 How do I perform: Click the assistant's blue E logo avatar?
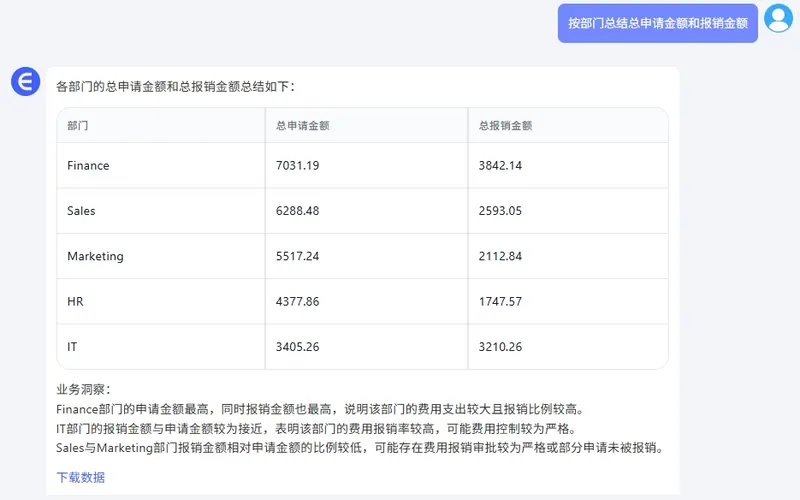pyautogui.click(x=25, y=82)
